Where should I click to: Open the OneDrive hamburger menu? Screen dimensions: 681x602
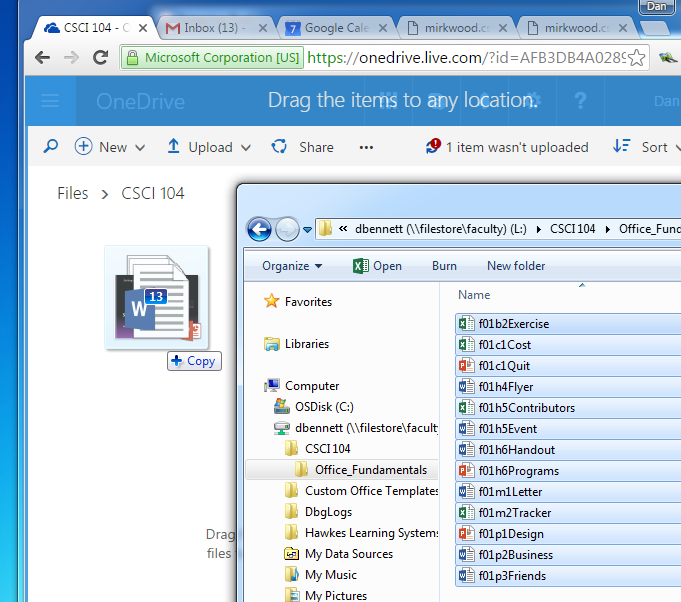49,101
